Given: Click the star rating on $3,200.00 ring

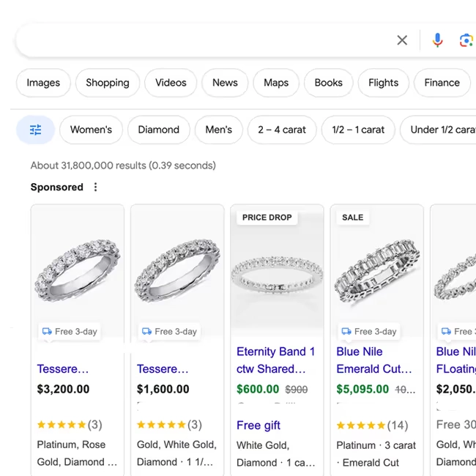Looking at the screenshot, I should [70, 425].
